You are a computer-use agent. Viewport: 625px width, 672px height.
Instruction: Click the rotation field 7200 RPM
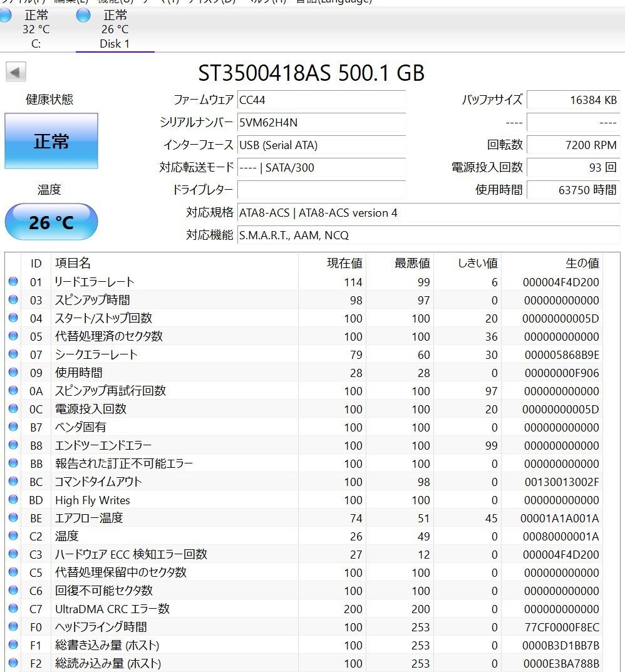pos(574,145)
